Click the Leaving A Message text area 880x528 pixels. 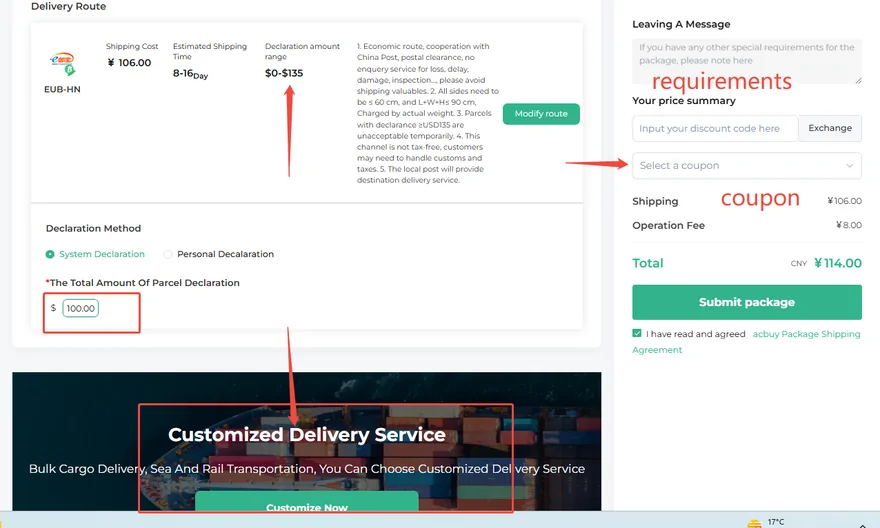pos(747,61)
